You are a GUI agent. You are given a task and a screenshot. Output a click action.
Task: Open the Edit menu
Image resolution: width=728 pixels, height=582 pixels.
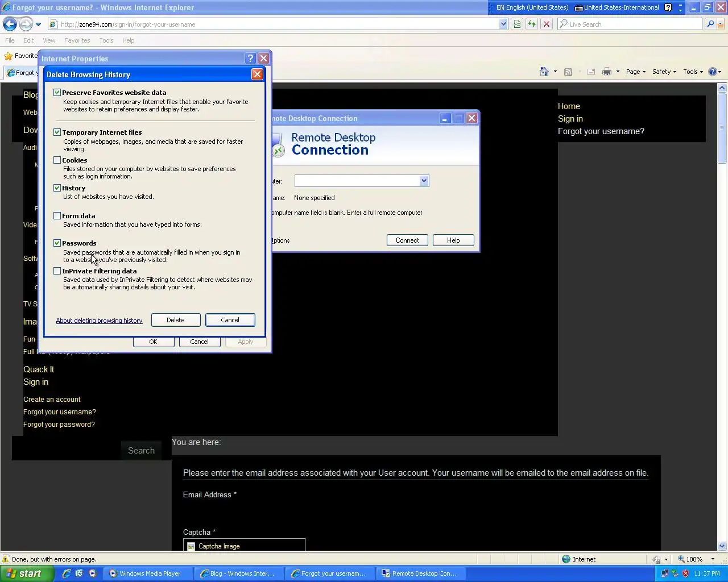pos(28,40)
